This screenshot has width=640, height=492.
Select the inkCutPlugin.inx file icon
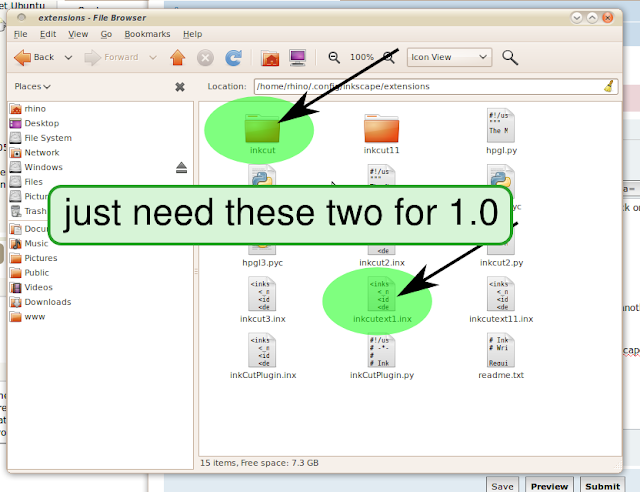click(262, 350)
